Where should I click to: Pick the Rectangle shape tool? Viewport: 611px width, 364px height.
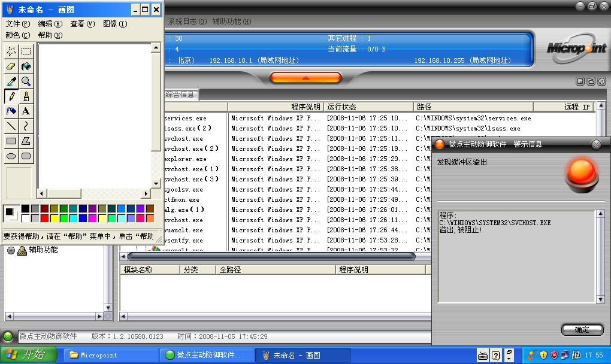click(11, 141)
